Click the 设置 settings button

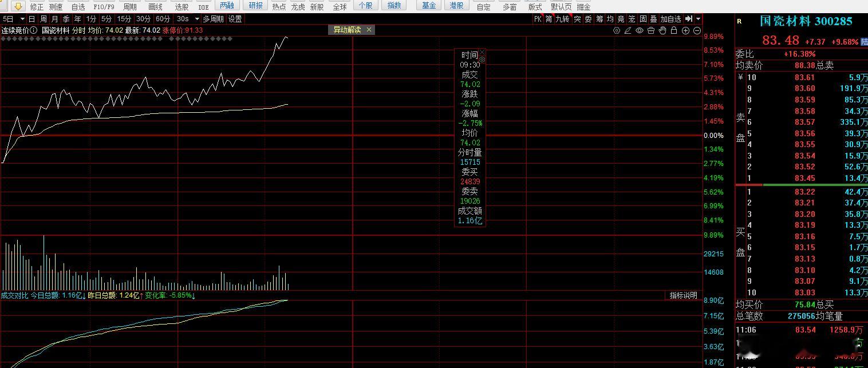[235, 19]
